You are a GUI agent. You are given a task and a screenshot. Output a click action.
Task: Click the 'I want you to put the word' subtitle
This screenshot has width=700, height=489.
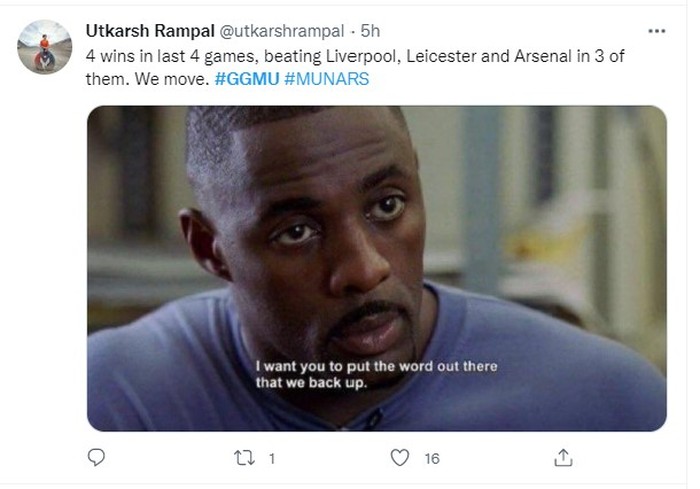point(376,366)
